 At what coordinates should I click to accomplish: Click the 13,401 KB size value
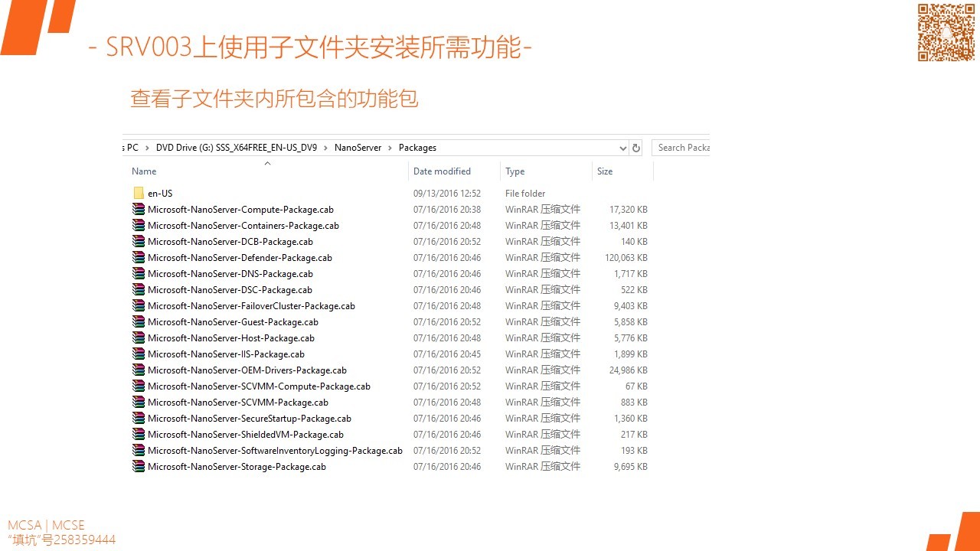tap(629, 226)
